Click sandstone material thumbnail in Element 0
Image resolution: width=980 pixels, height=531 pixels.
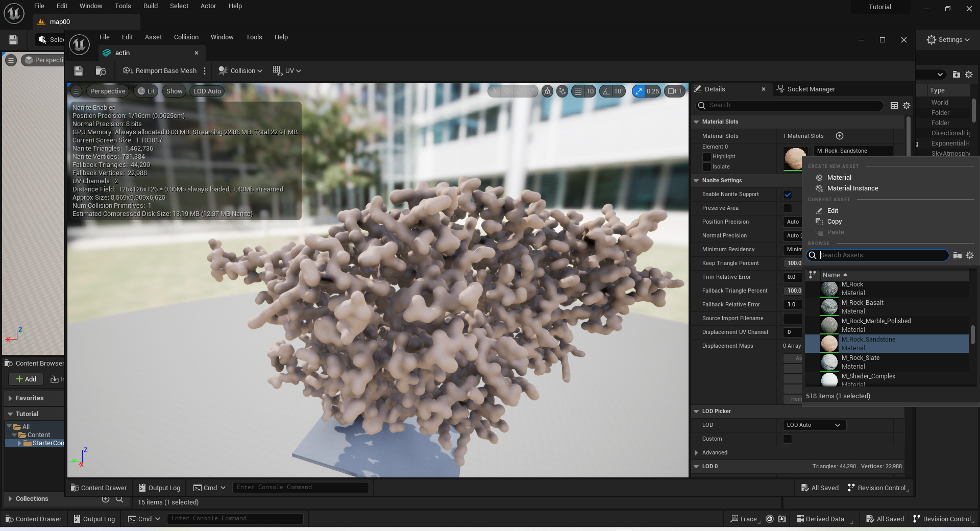(x=795, y=159)
